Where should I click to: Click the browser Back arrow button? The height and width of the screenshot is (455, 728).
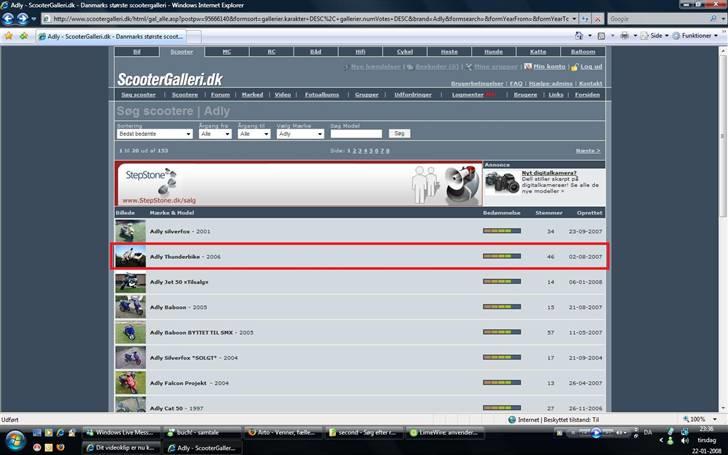[x=8, y=19]
